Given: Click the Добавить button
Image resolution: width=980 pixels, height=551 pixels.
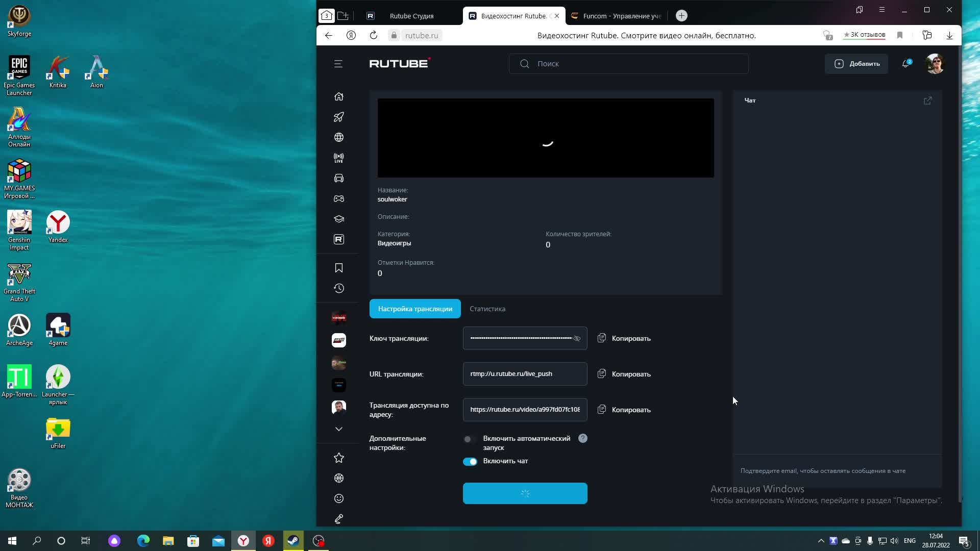Looking at the screenshot, I should pos(856,64).
